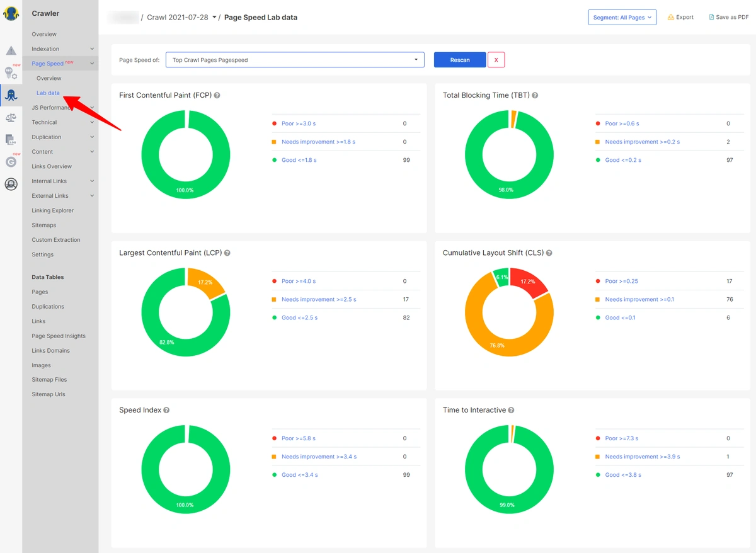Click the blue Rescan button
This screenshot has width=756, height=553.
pyautogui.click(x=460, y=60)
